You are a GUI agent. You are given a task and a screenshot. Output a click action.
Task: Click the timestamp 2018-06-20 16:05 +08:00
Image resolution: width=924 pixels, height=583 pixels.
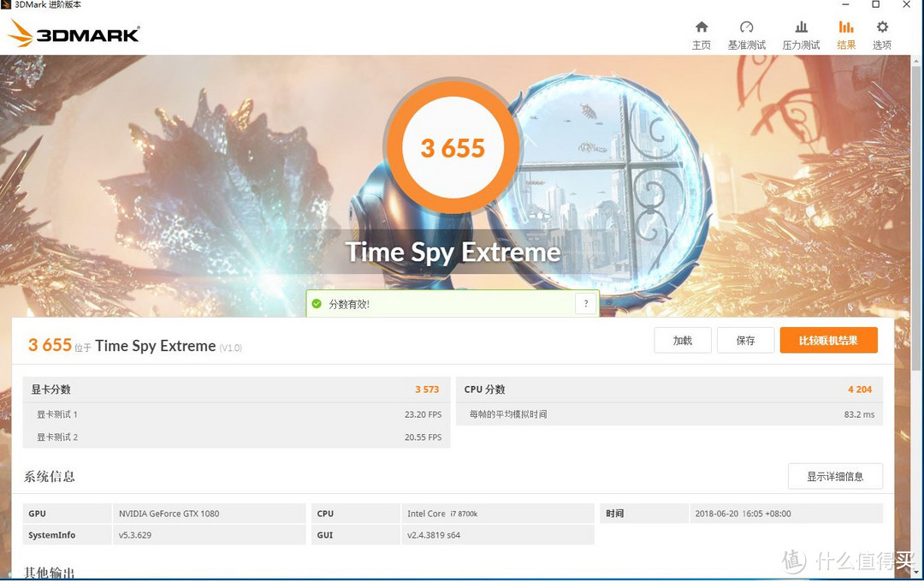[743, 514]
